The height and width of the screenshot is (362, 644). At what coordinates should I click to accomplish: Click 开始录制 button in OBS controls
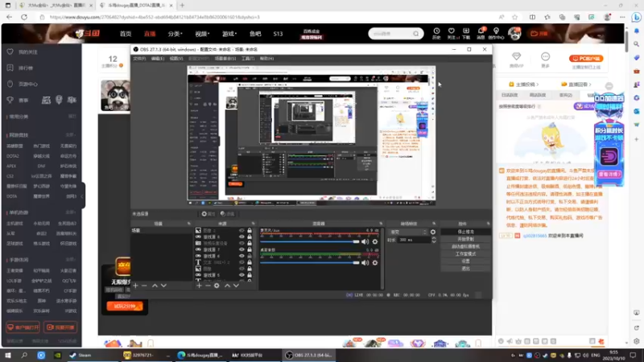click(x=465, y=239)
